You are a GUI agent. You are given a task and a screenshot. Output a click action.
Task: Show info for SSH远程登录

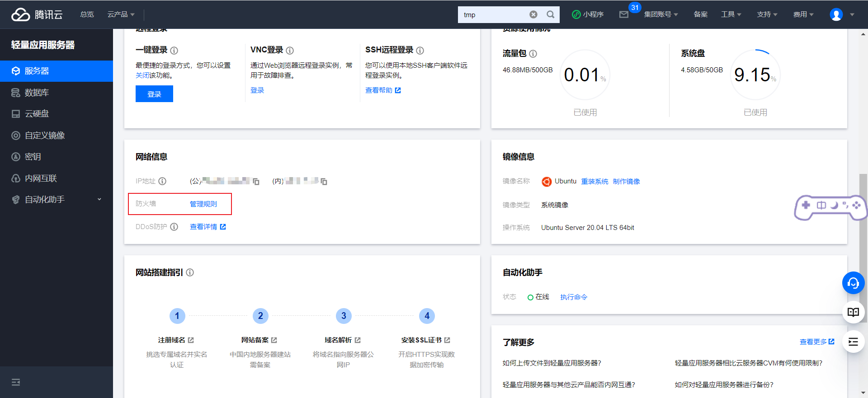[420, 51]
